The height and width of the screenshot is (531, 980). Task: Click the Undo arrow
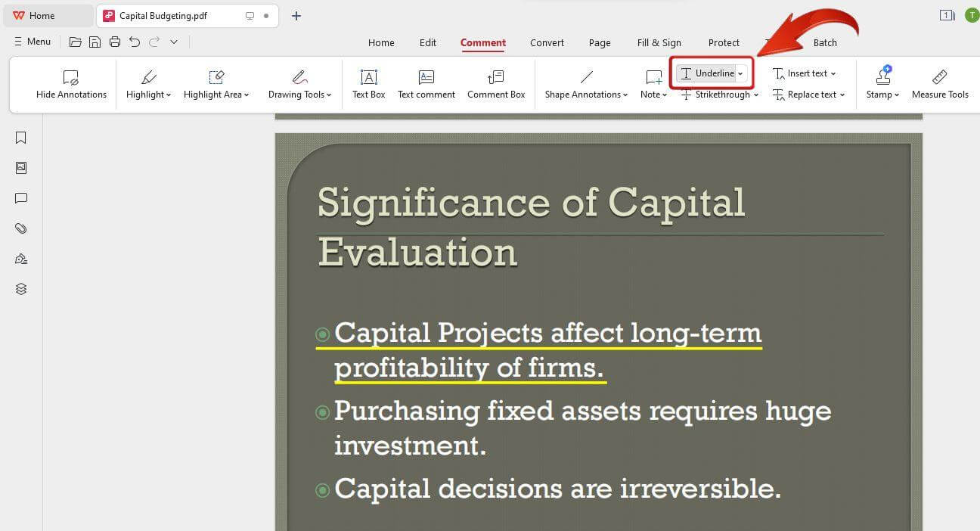pyautogui.click(x=135, y=42)
